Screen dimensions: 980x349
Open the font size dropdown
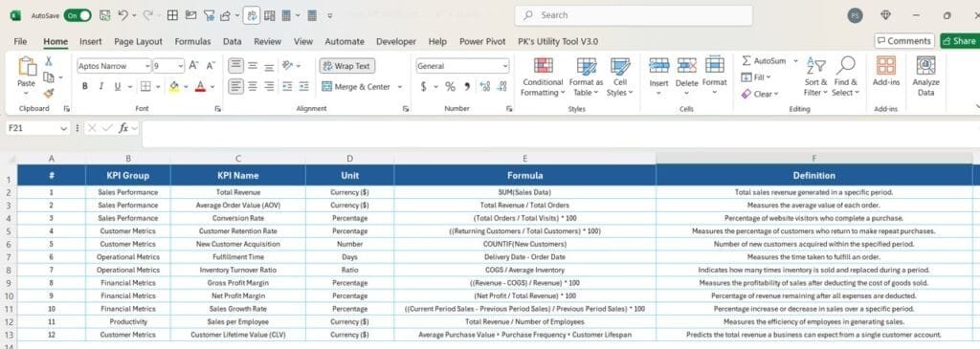(181, 66)
